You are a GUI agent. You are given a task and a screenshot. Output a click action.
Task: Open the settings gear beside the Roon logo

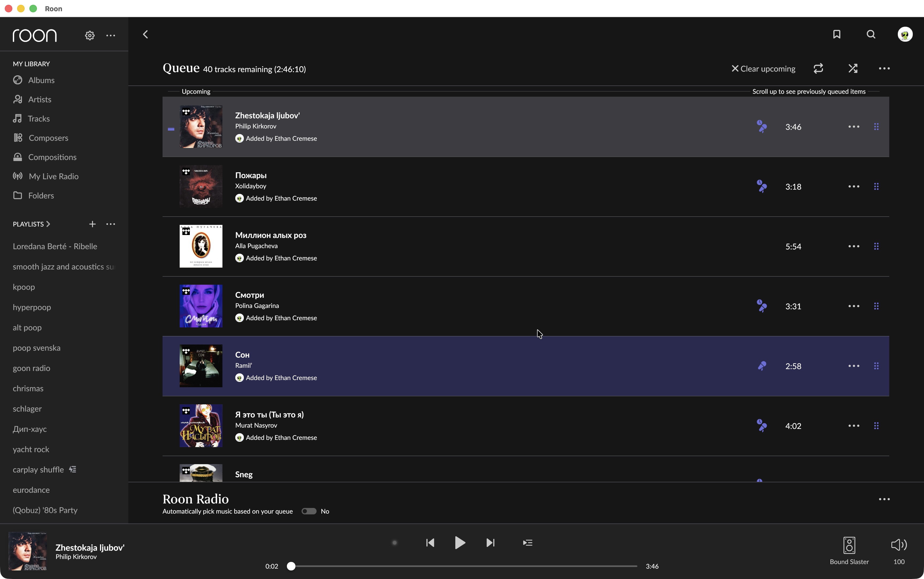click(x=90, y=36)
